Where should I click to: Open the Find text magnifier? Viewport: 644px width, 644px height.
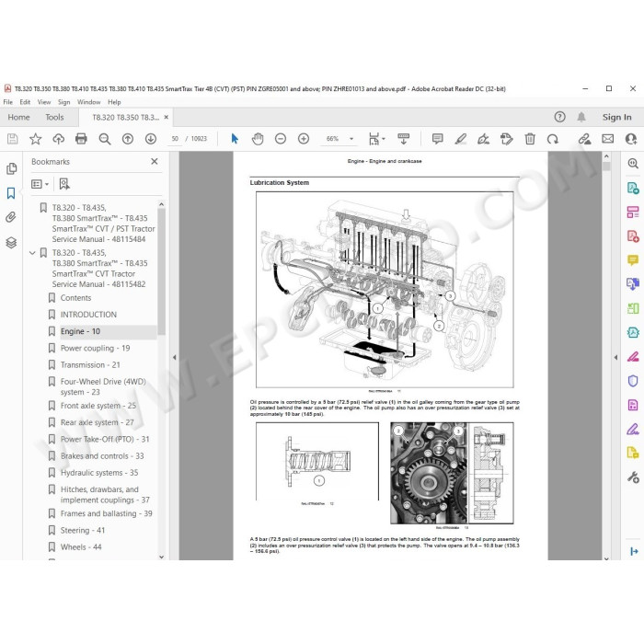point(105,139)
